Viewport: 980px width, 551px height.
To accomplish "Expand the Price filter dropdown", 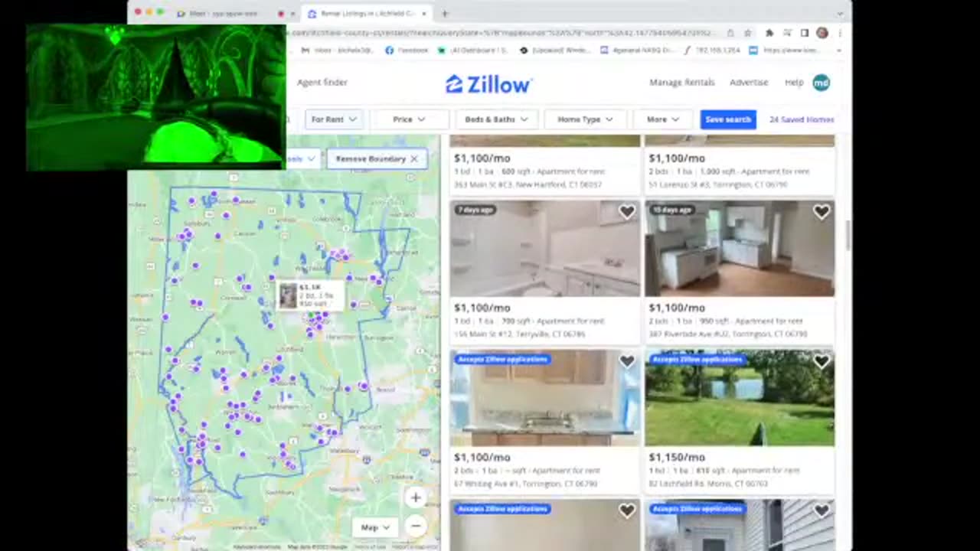I will tap(409, 119).
